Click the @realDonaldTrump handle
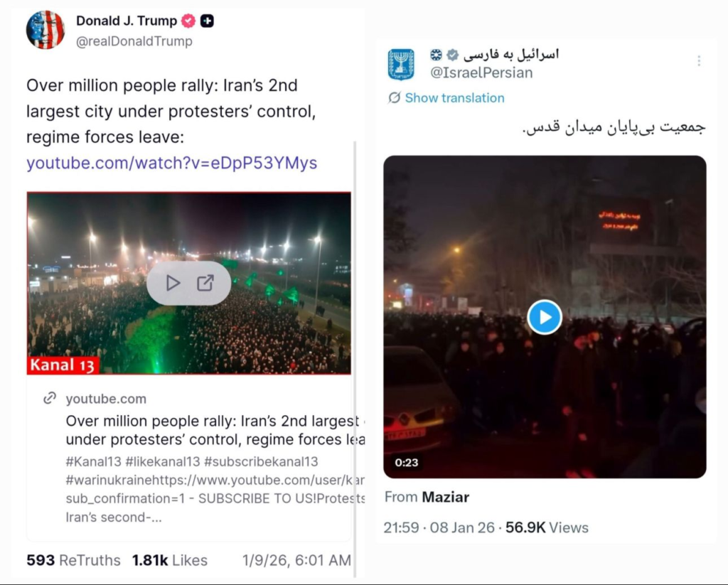728x585 pixels. 134,41
